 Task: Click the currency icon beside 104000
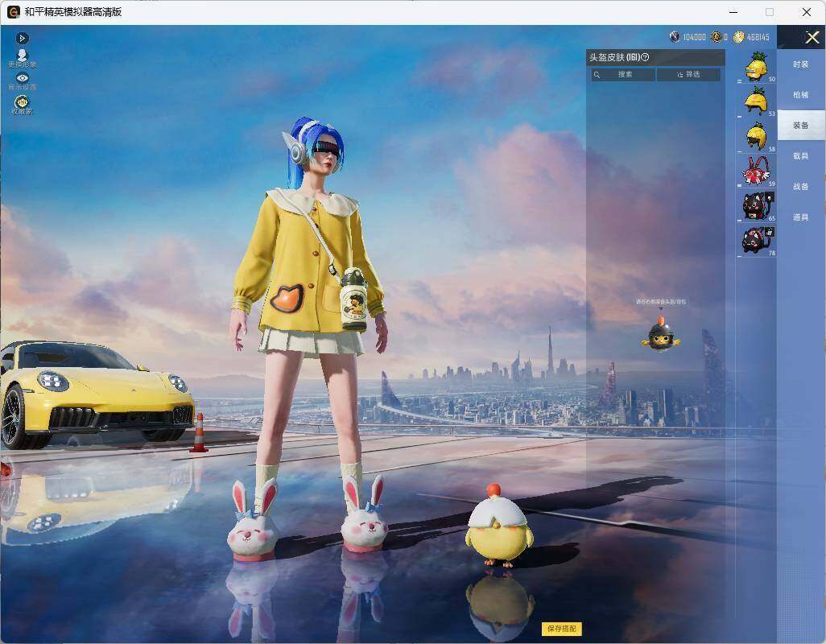coord(675,37)
